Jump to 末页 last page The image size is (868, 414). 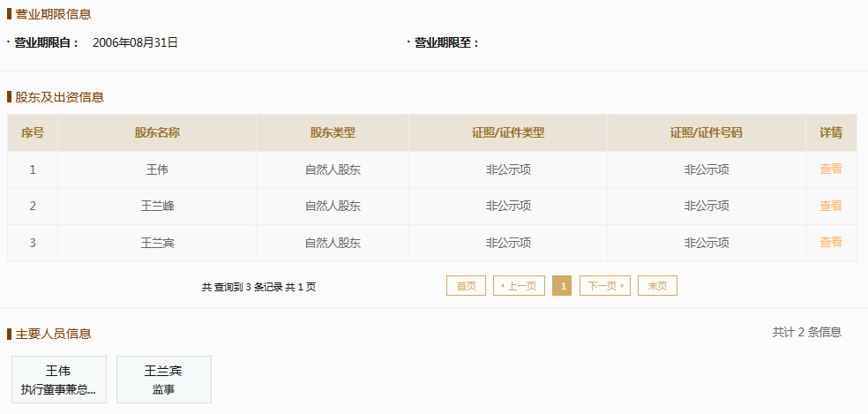coord(658,286)
